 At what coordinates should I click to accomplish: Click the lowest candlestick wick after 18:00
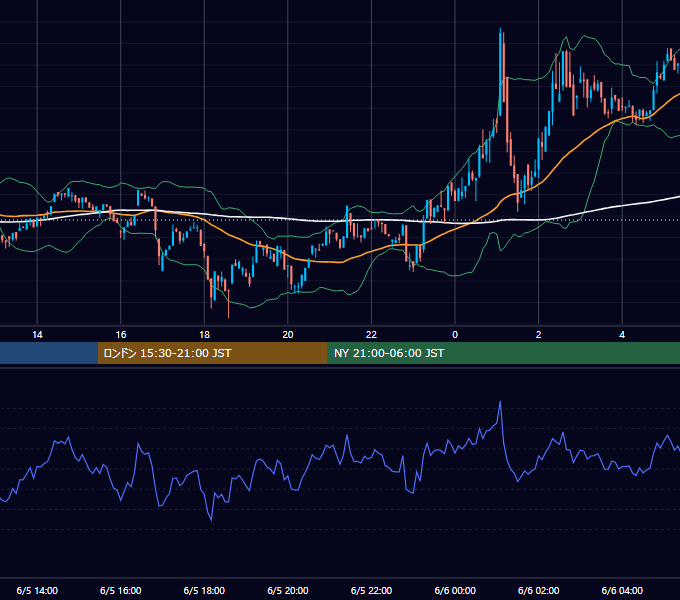pos(229,303)
